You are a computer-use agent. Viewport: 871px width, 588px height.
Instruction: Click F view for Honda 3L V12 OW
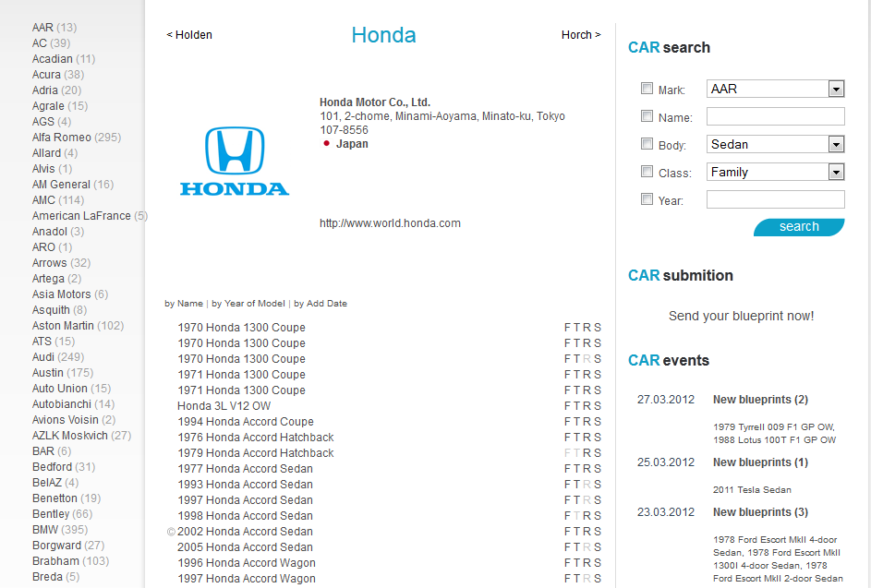pos(567,406)
